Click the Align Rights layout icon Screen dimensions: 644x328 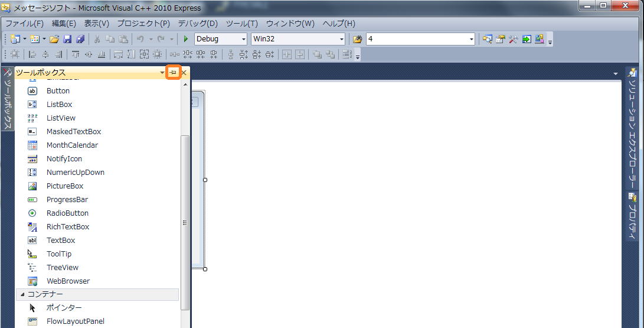(58, 54)
